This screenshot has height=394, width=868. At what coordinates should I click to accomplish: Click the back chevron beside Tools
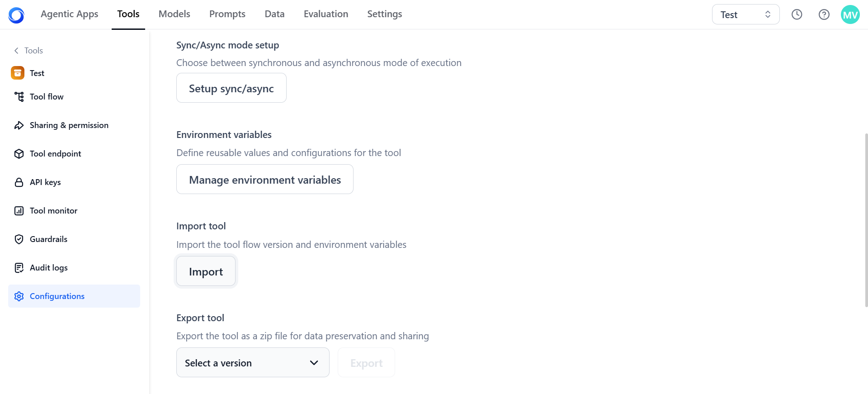point(16,51)
